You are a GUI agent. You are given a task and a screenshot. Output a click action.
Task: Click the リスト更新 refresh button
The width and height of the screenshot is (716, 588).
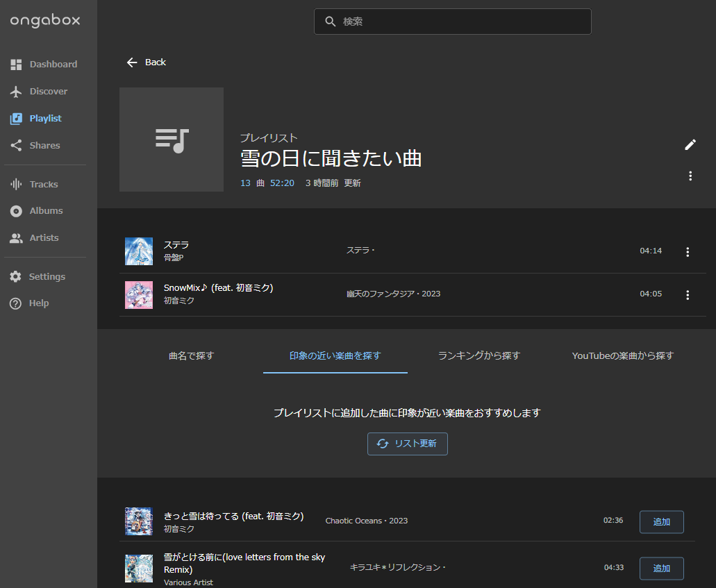(x=407, y=444)
